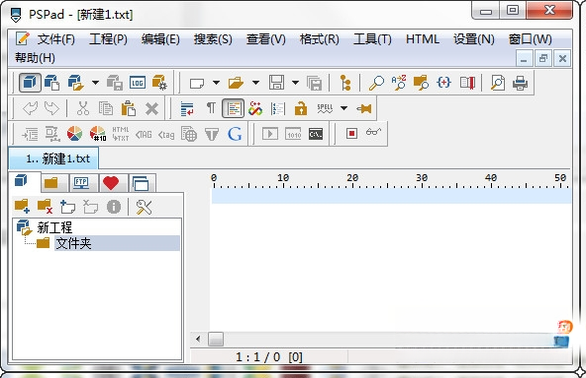Toggle line numbers display button
The image size is (586, 378).
click(278, 109)
